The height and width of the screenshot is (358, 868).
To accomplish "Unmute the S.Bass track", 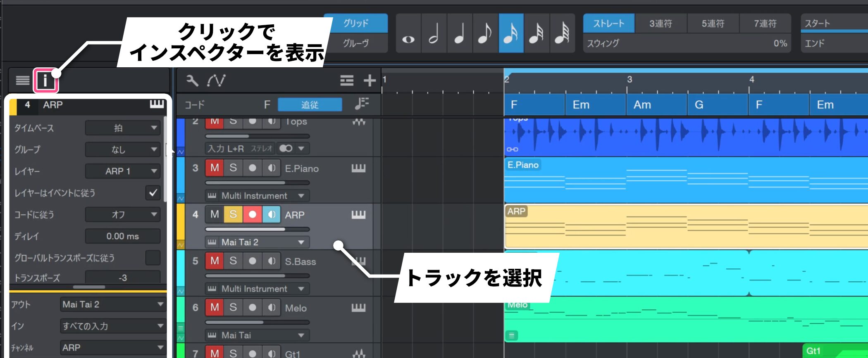I will 215,261.
